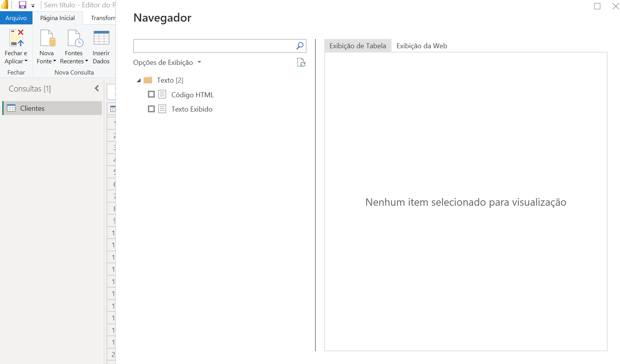Click the refresh icon beside Opções de Exibição
The height and width of the screenshot is (364, 620).
click(301, 63)
